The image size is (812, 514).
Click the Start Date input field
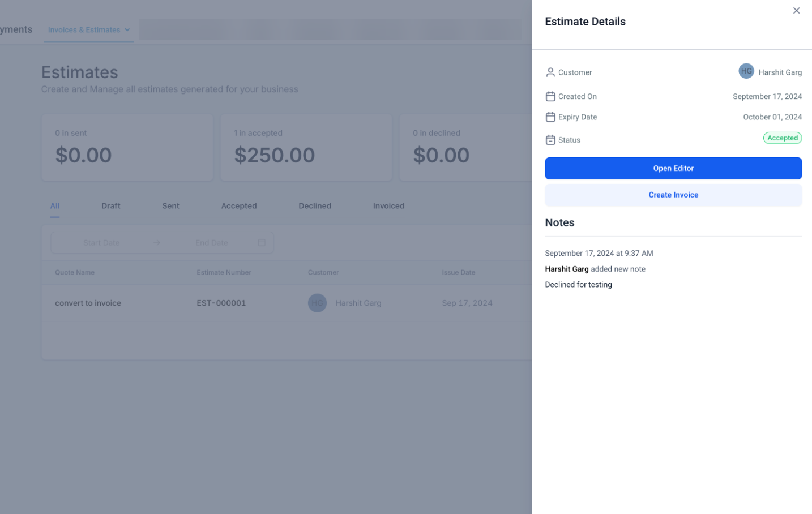coord(101,243)
